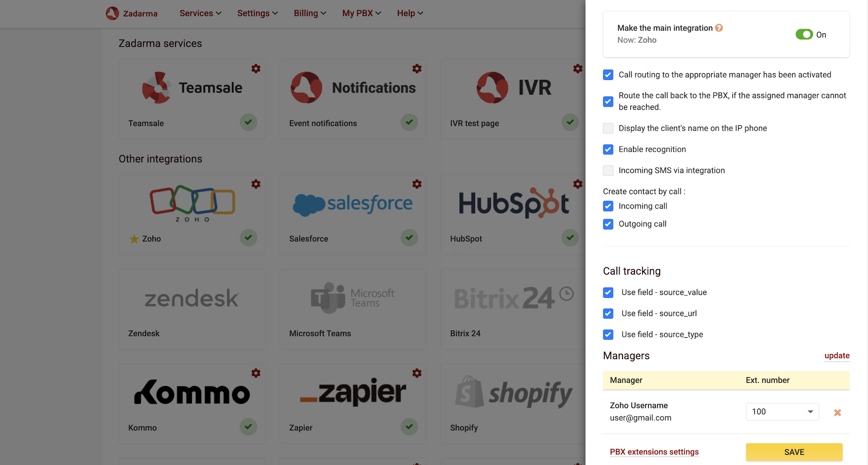Open the Billing menu
Viewport: 868px width, 465px height.
click(x=310, y=13)
